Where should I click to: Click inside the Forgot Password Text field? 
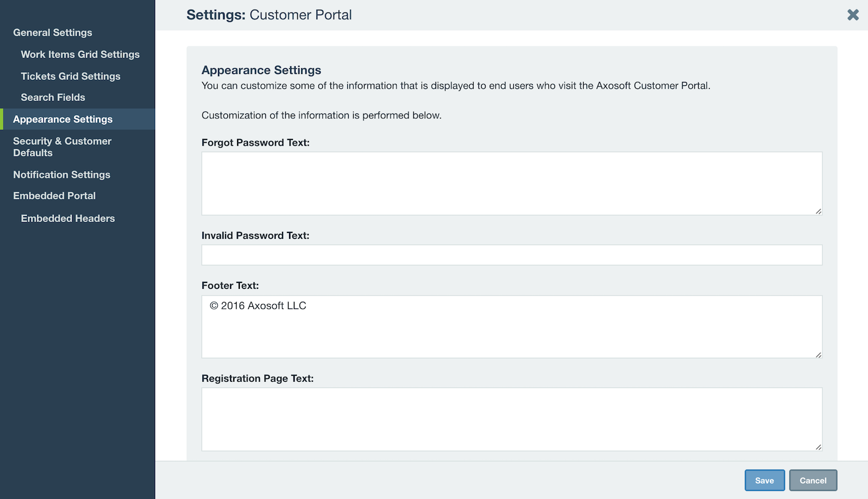pyautogui.click(x=512, y=183)
